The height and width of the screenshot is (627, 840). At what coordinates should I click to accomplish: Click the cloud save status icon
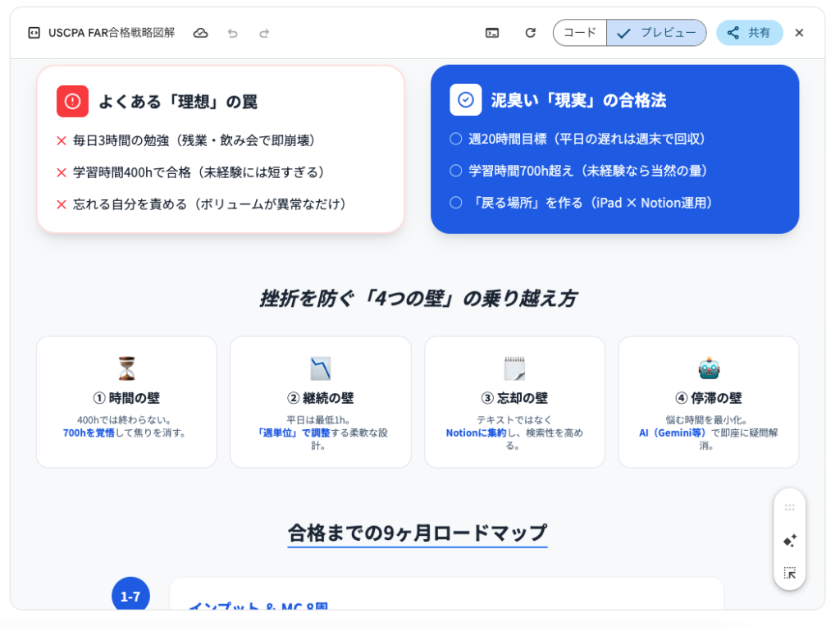[x=200, y=33]
